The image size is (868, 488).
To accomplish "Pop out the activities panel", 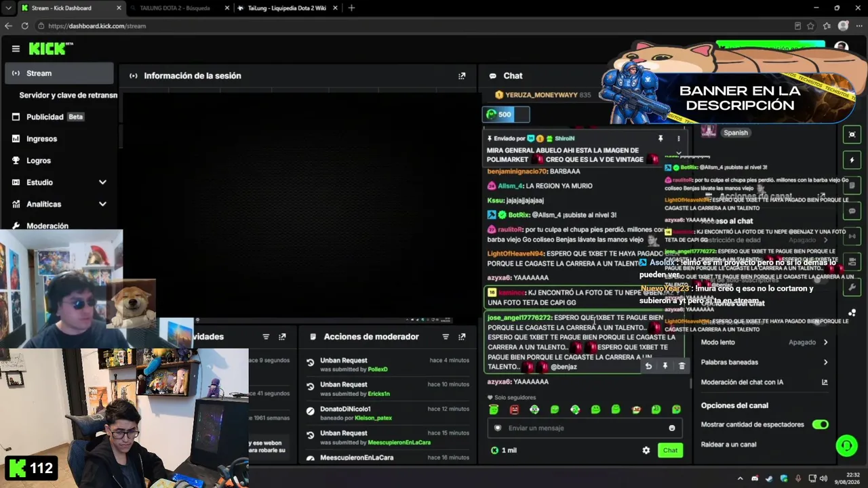I will [282, 337].
